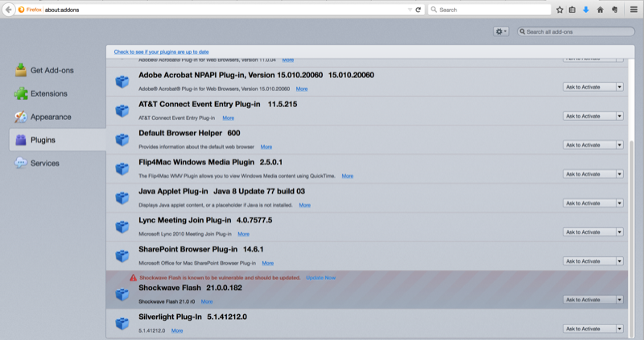The image size is (644, 340).
Task: Click More link for Silverlight Plug-In
Action: pos(177,330)
